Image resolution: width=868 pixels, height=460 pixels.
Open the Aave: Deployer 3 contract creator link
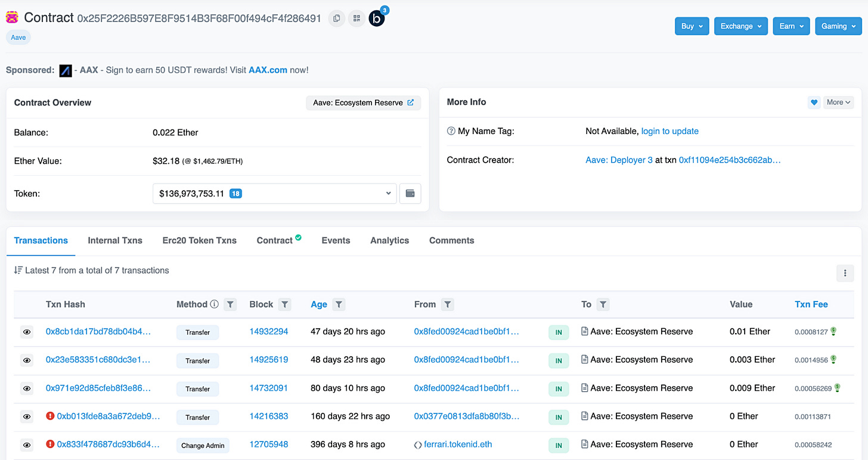pos(619,160)
